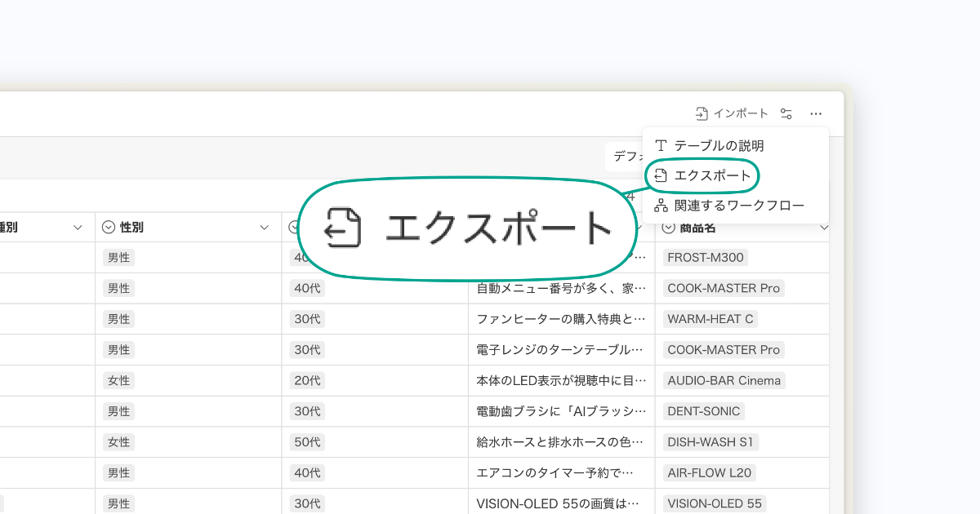The width and height of the screenshot is (980, 514).
Task: Click the circled arrow icon in 性別 header
Action: click(x=109, y=228)
